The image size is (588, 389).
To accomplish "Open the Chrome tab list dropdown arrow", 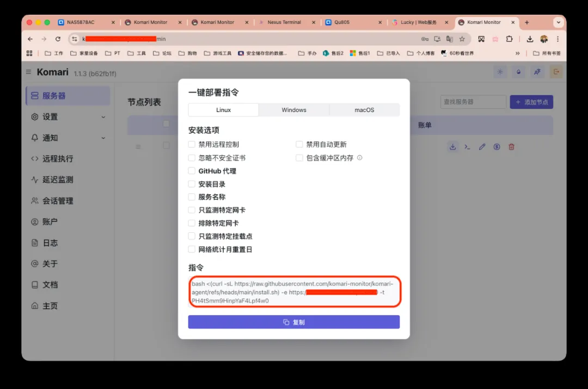I will click(558, 22).
